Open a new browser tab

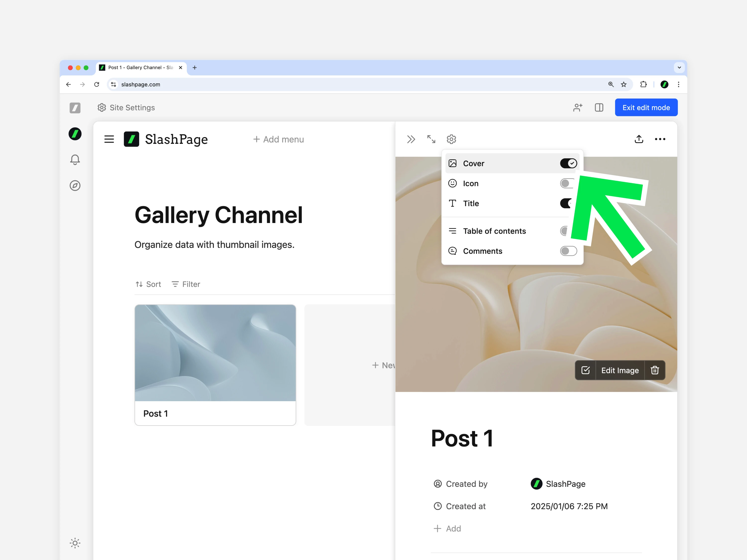click(194, 67)
